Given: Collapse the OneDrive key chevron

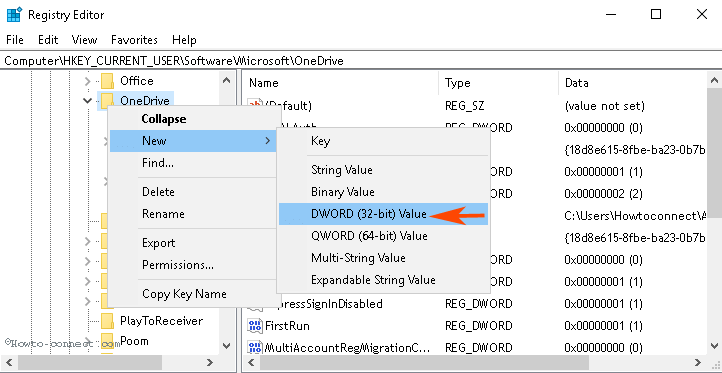Looking at the screenshot, I should pyautogui.click(x=87, y=100).
